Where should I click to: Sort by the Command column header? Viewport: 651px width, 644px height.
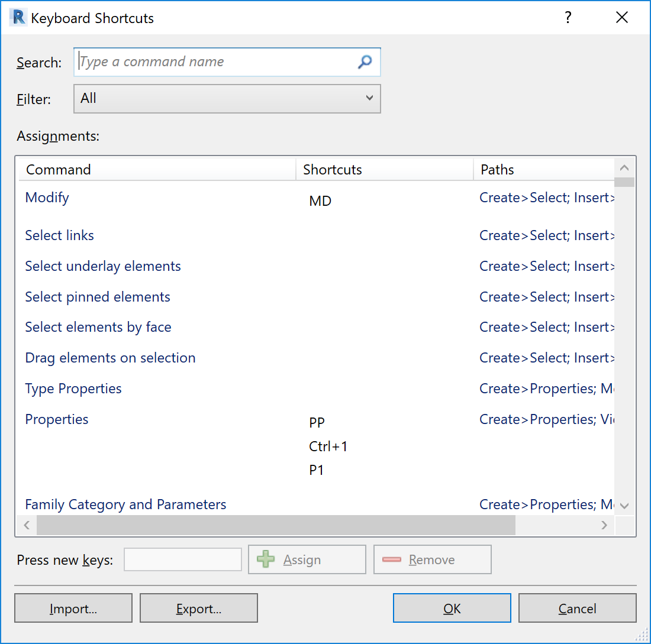(157, 169)
